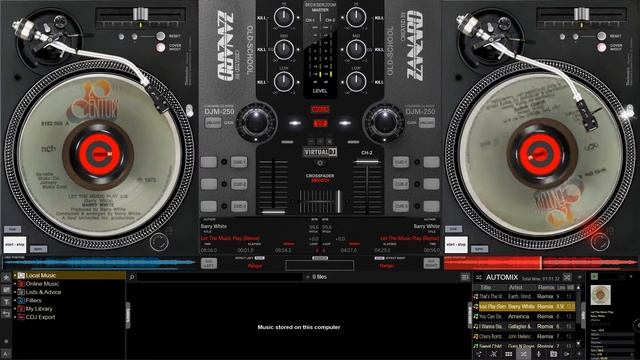640x360 pixels.
Task: Select My Library folder
Action: pos(39,309)
